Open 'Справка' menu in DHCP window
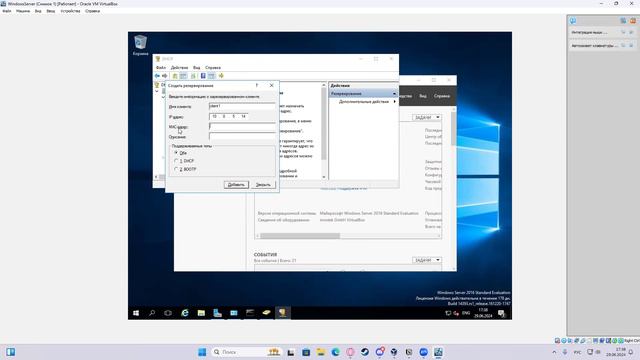 pyautogui.click(x=213, y=68)
